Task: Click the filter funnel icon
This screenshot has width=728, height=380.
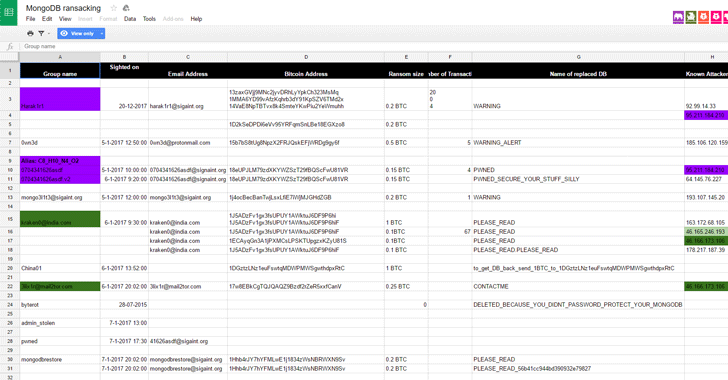Action: coord(41,33)
